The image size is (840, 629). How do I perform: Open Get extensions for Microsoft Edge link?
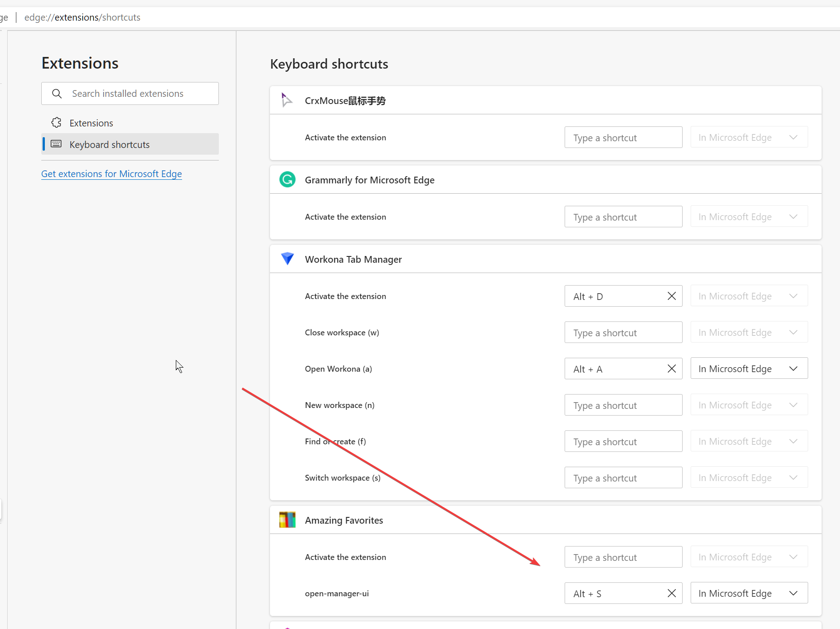click(112, 174)
